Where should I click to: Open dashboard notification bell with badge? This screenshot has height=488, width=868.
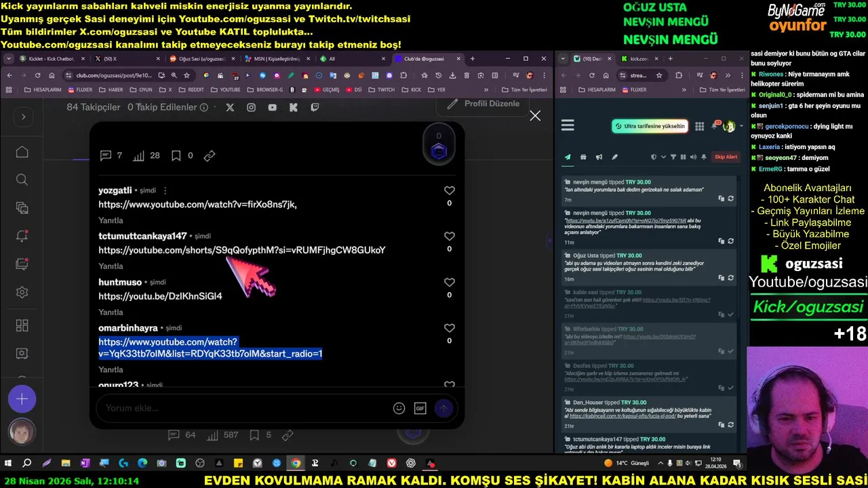[x=715, y=126]
